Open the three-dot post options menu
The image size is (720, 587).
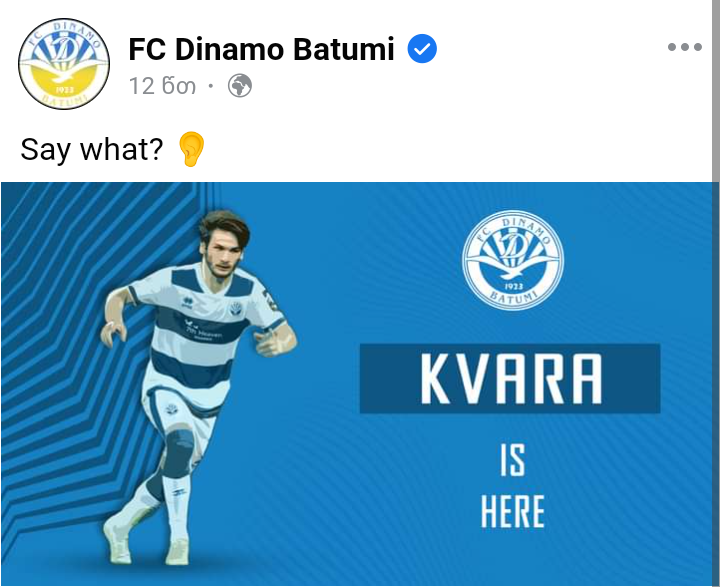coord(685,47)
